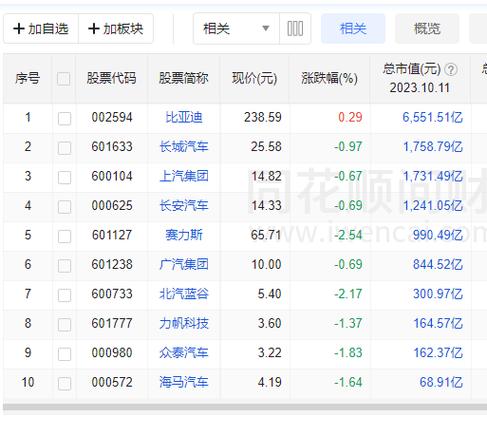
Task: Open the 长安汽车 stock link
Action: (184, 206)
